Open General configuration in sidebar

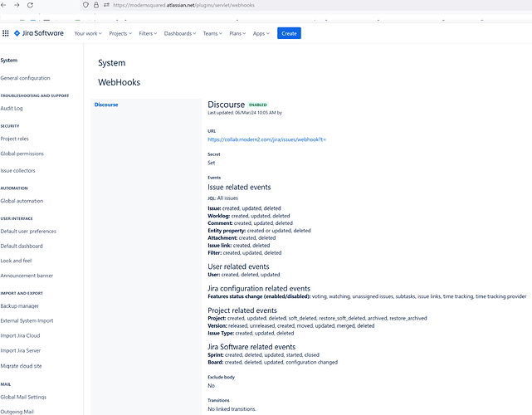(x=26, y=78)
